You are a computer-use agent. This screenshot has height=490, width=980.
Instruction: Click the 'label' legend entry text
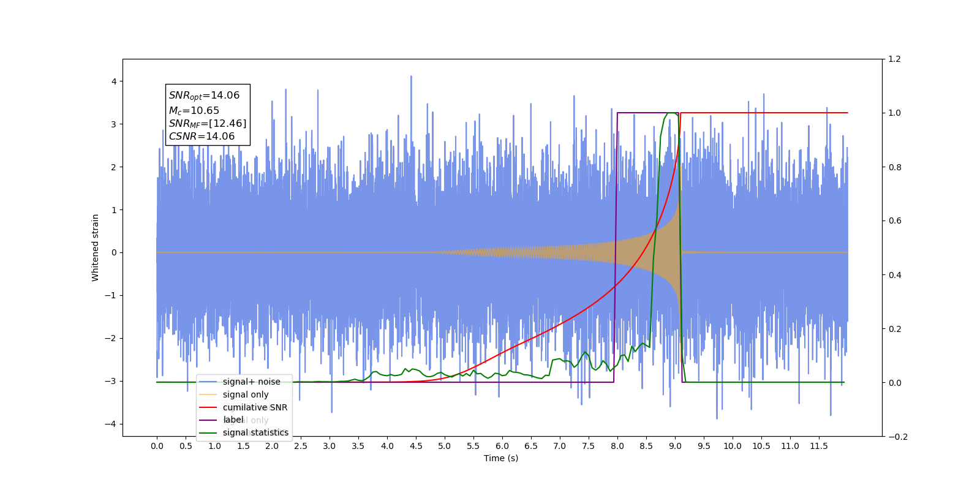(x=233, y=420)
